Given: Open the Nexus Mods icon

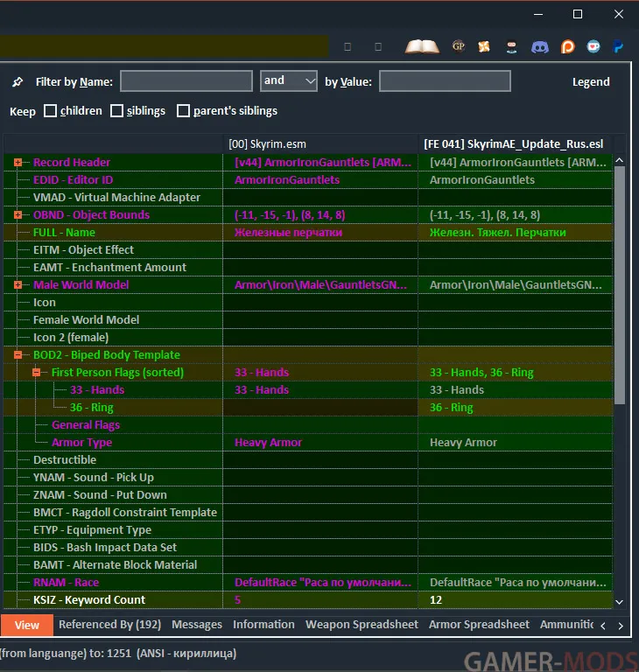Looking at the screenshot, I should pyautogui.click(x=484, y=46).
